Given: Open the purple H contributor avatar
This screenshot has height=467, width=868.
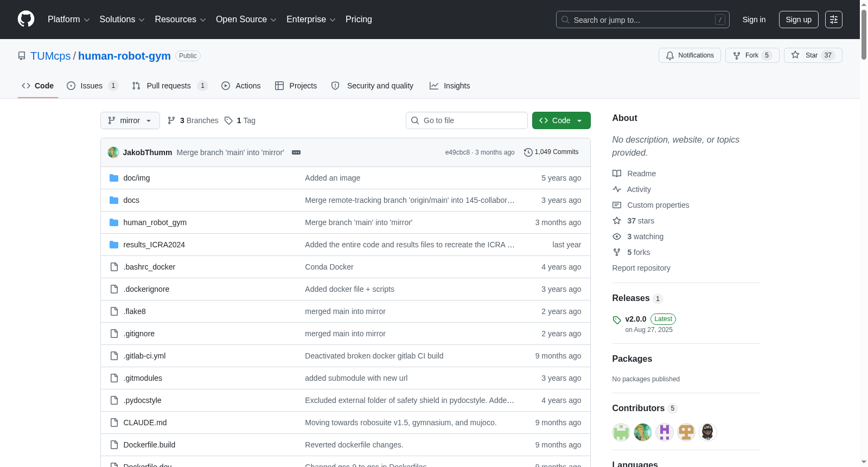Looking at the screenshot, I should tap(665, 432).
